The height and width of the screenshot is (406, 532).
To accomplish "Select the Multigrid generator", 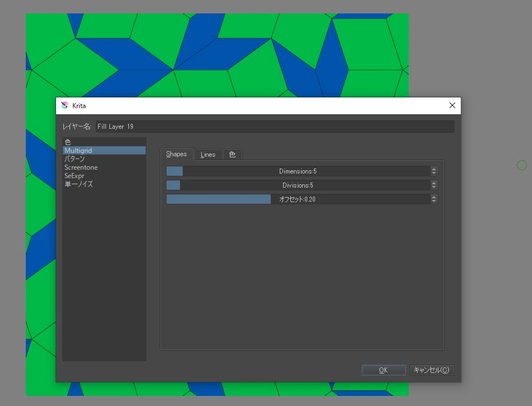I will point(104,151).
